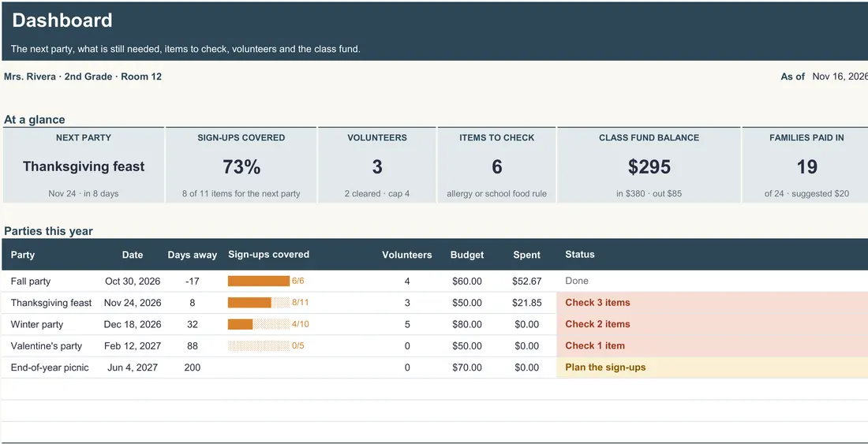Click the Days away column header
The height and width of the screenshot is (444, 868).
point(192,255)
